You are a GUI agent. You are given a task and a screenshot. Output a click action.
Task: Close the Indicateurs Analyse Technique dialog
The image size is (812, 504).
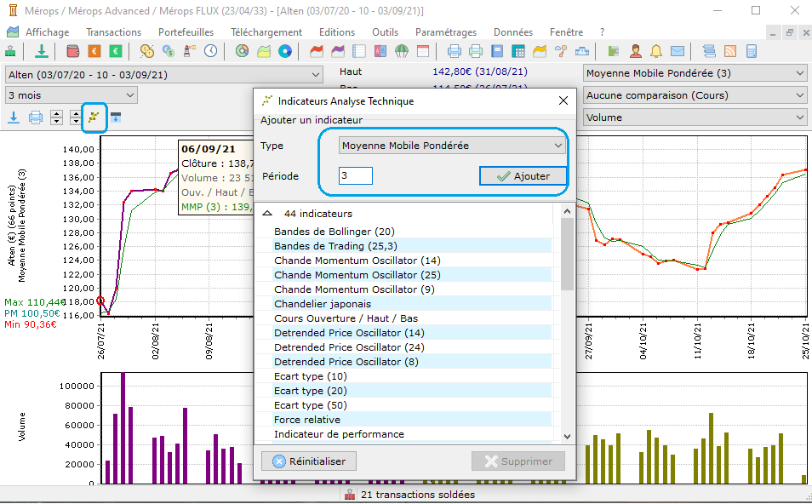pyautogui.click(x=563, y=100)
